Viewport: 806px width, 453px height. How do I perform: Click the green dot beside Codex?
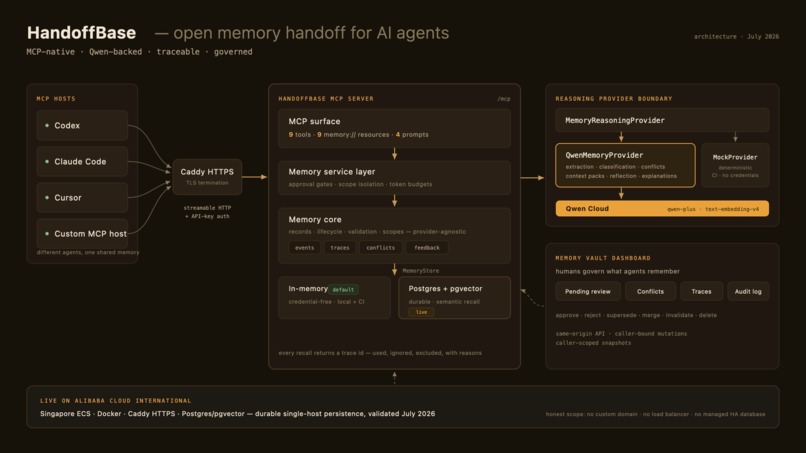point(47,125)
